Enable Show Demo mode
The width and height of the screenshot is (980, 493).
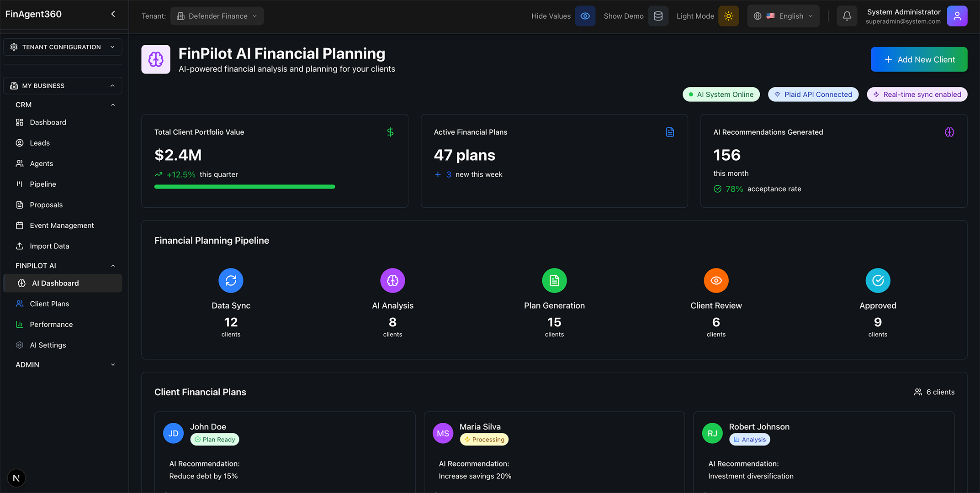[x=658, y=16]
